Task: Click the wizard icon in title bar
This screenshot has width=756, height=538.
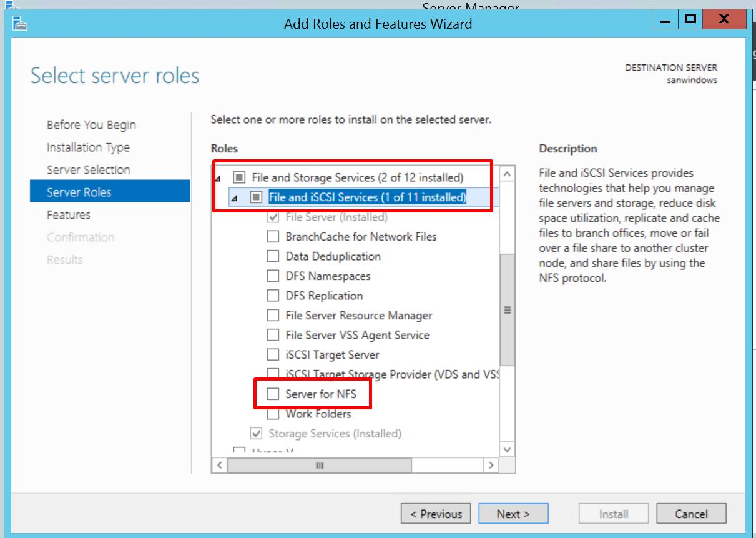Action: [21, 24]
